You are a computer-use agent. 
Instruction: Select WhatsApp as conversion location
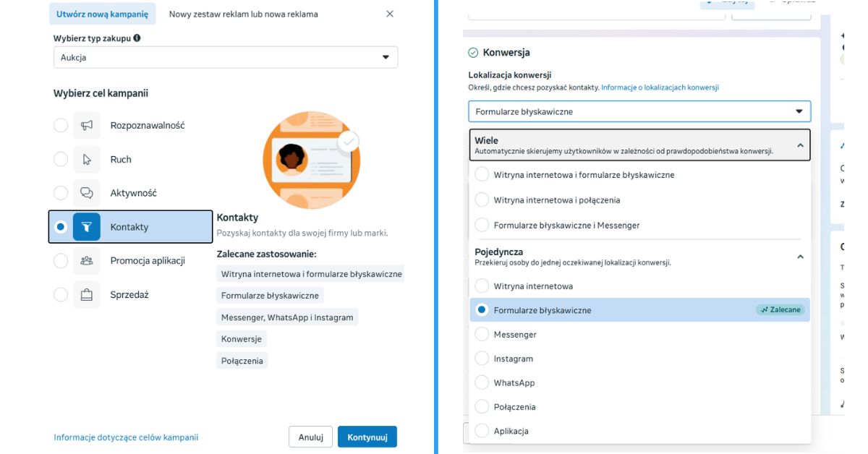click(482, 382)
